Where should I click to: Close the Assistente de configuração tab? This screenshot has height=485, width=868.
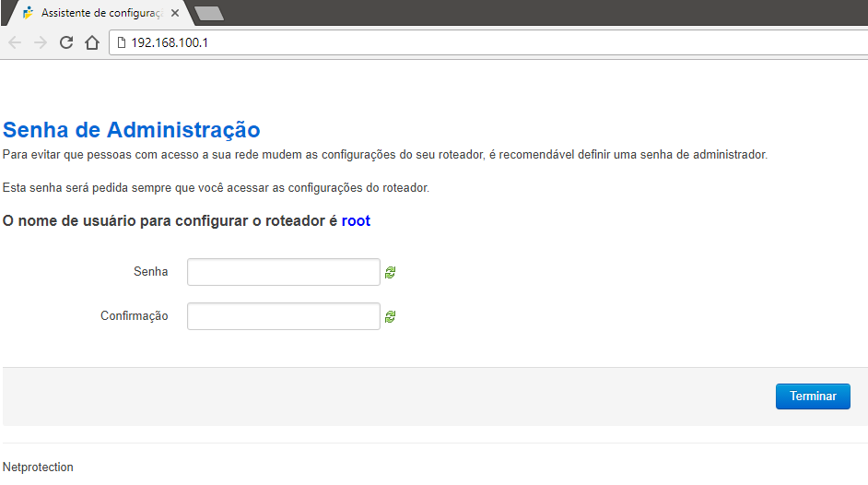pos(175,13)
